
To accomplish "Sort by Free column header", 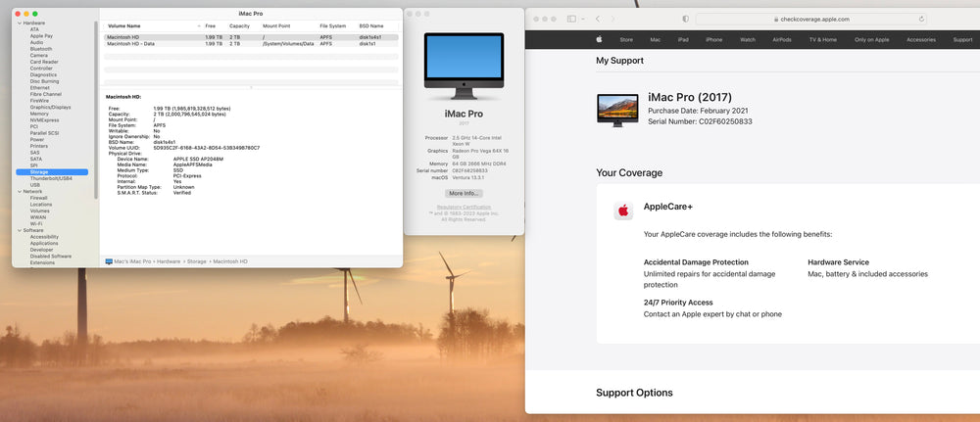I will click(211, 26).
